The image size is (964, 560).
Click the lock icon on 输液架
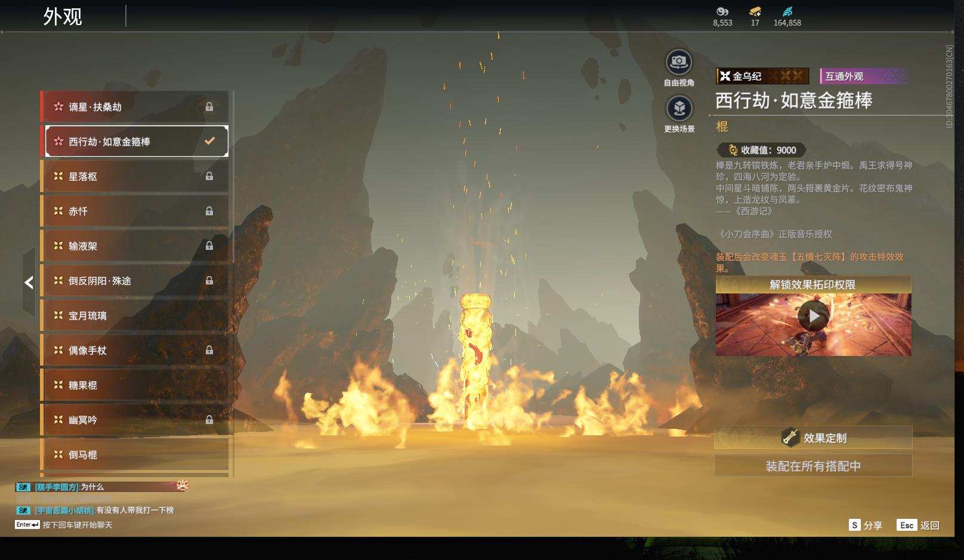[x=209, y=246]
